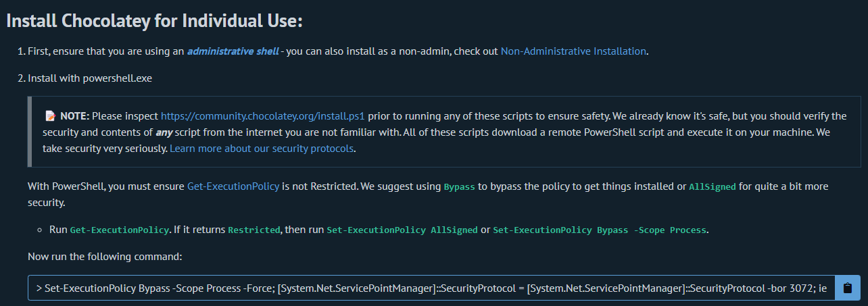Click the 'AllSigned' code word in the paragraph
This screenshot has width=868, height=306.
(x=712, y=186)
